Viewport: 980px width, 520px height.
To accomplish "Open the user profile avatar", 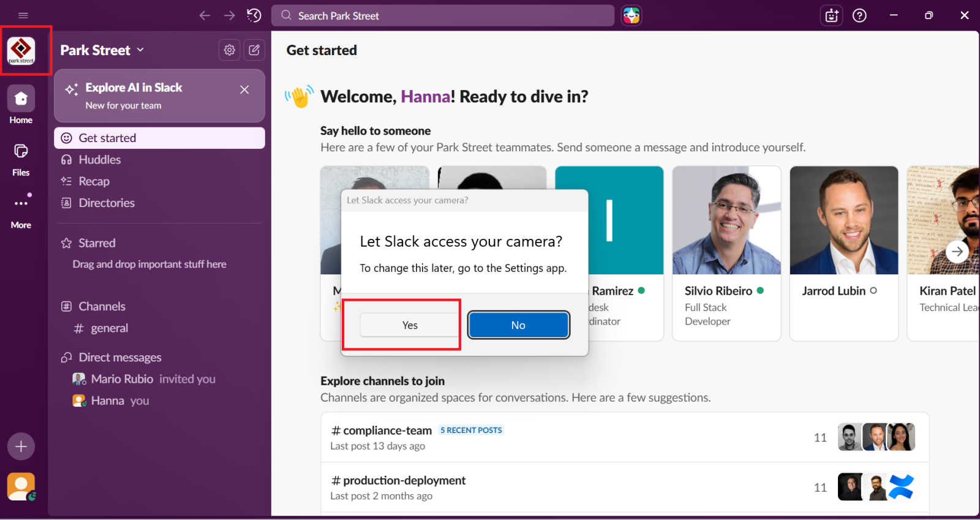I will pyautogui.click(x=21, y=487).
